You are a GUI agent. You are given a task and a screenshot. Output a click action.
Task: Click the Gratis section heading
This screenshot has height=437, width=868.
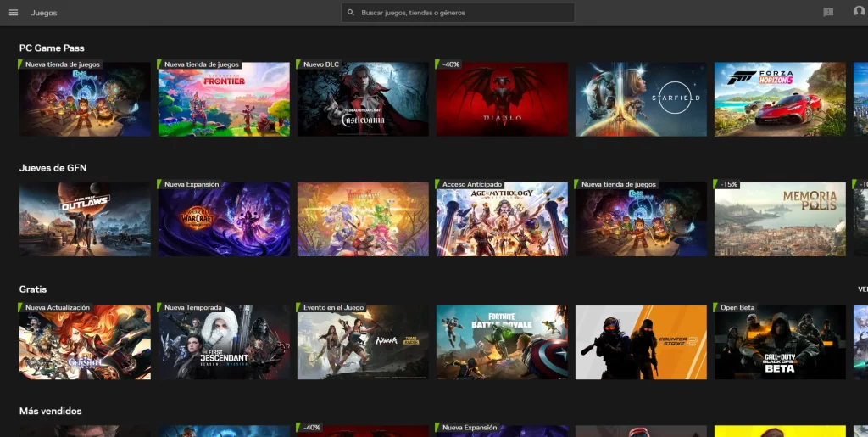click(x=33, y=289)
